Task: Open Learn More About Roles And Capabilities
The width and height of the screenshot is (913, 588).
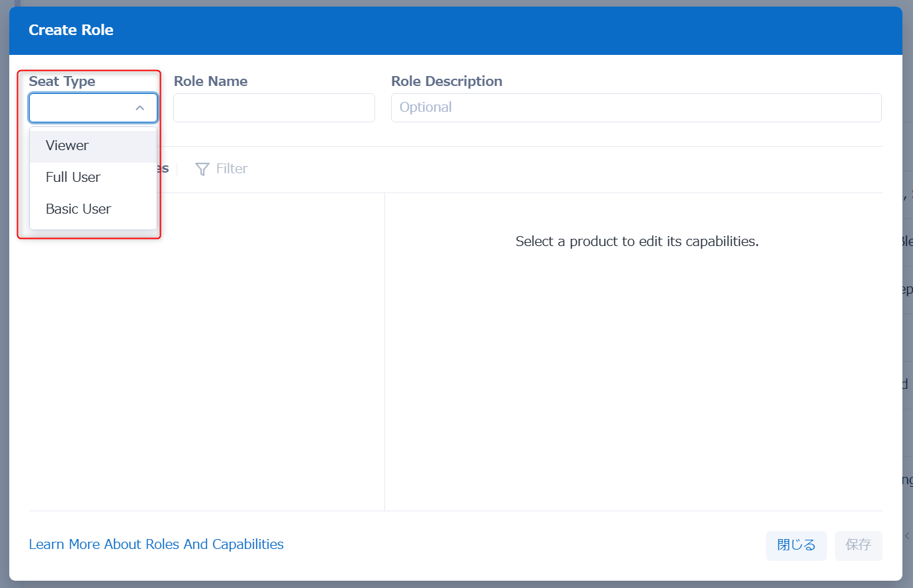Action: (156, 544)
